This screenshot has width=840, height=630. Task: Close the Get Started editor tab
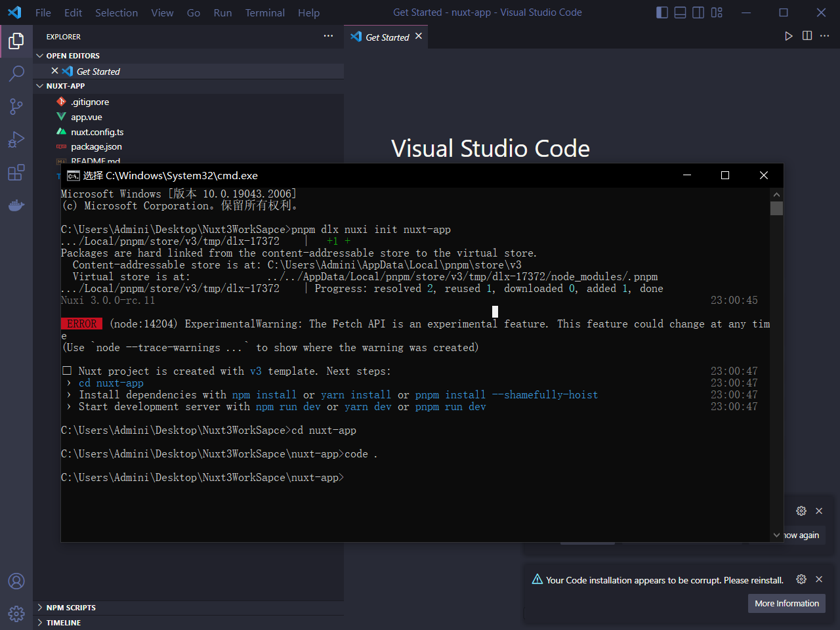(x=419, y=36)
